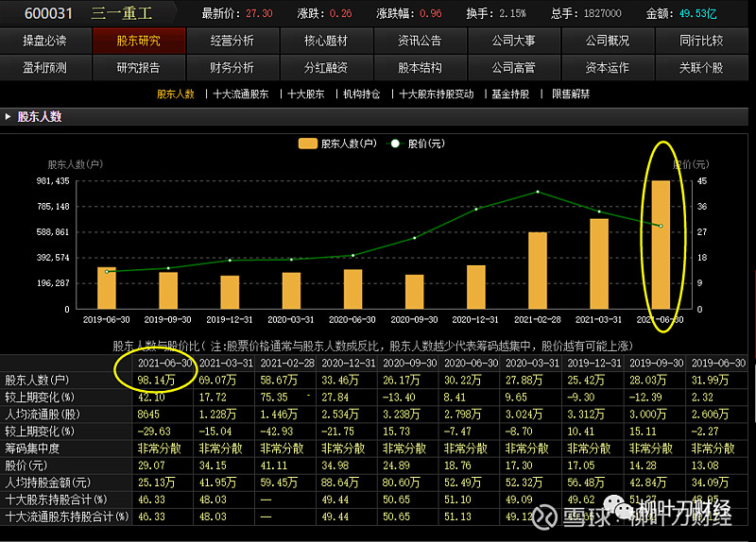The image size is (756, 542).
Task: Click shareholder count cell 98.14万
Action: pos(156,381)
